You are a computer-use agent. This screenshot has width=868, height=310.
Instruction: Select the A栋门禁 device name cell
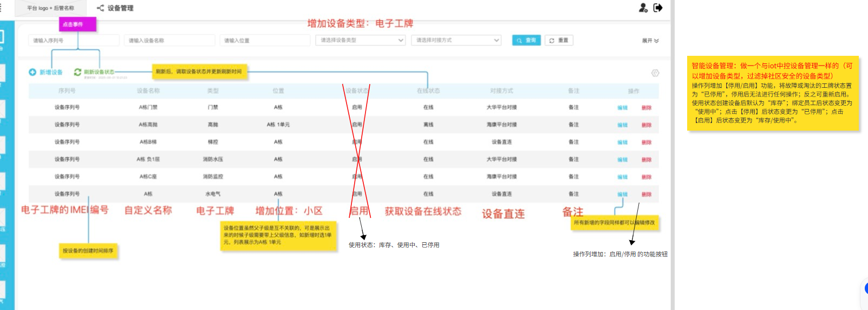[x=148, y=107]
